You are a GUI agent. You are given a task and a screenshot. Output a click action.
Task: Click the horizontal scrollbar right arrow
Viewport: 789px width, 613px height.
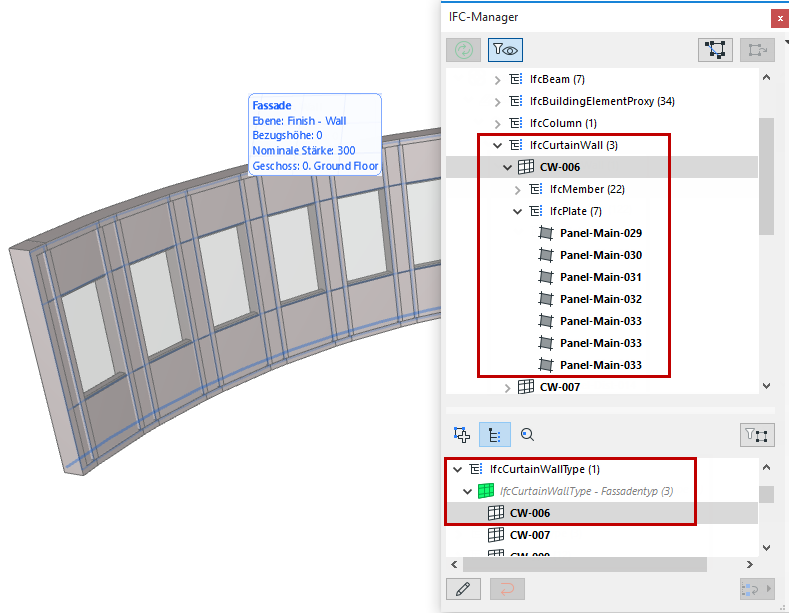point(750,565)
